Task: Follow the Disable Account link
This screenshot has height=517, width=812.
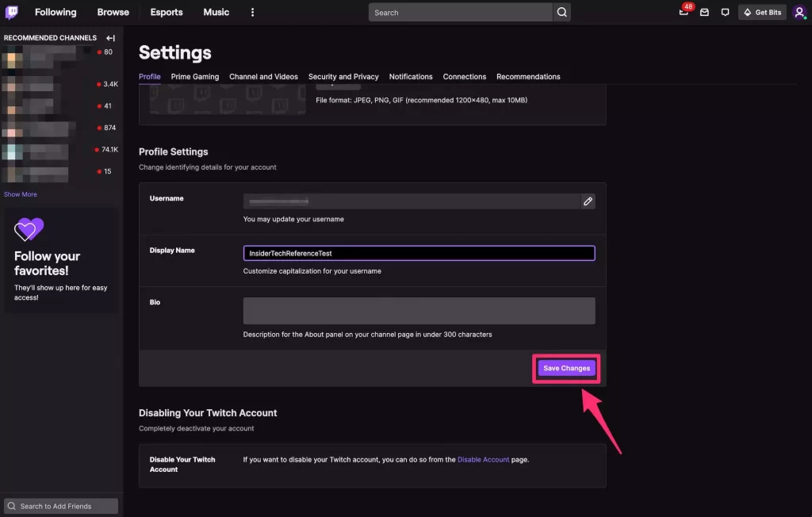Action: click(483, 460)
